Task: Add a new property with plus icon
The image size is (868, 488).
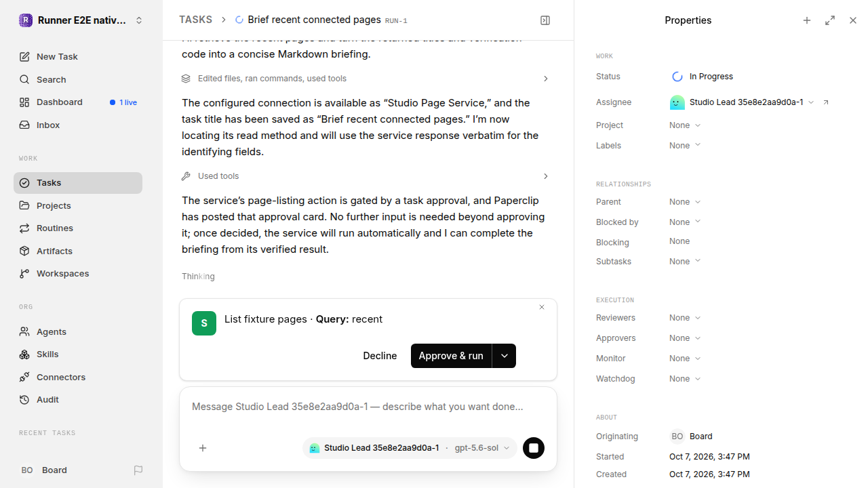Action: (807, 20)
